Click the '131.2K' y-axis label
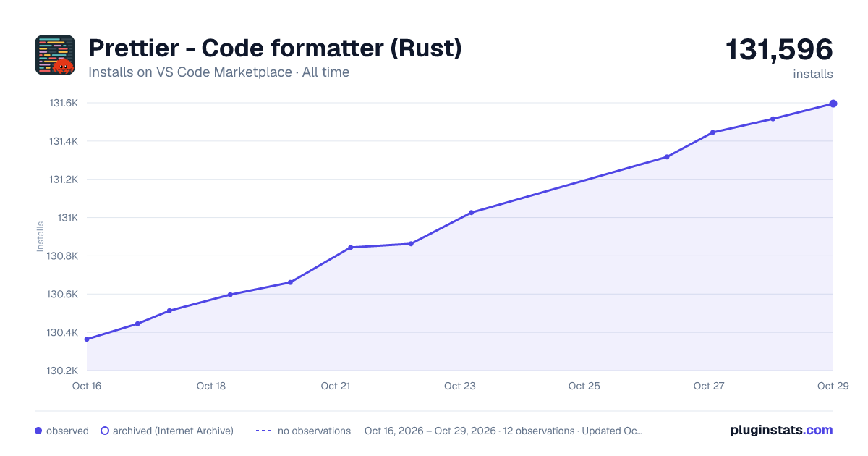Screen dimensions: 868x456 pos(64,180)
